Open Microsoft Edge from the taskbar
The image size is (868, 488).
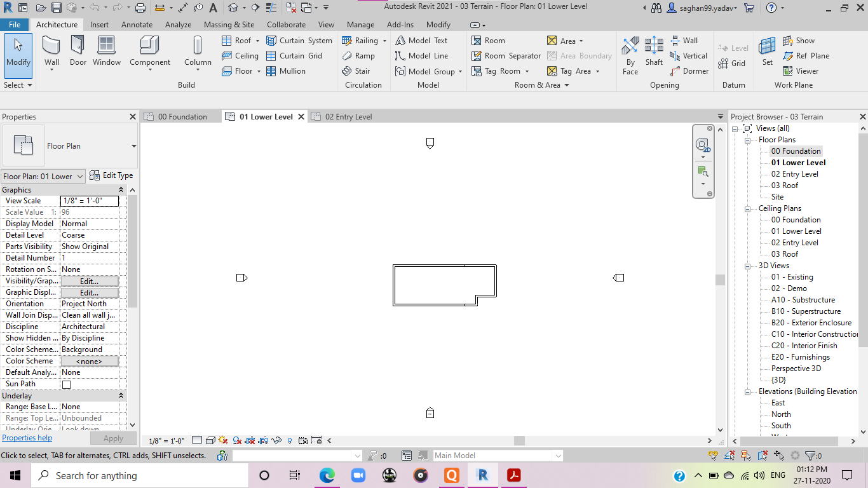click(x=327, y=475)
